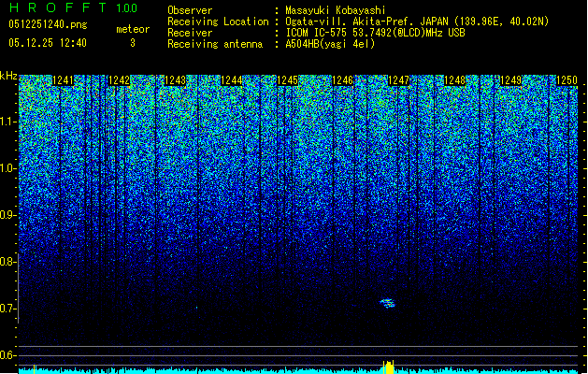
Task: Click the 1246 time marker
Action: (x=343, y=80)
